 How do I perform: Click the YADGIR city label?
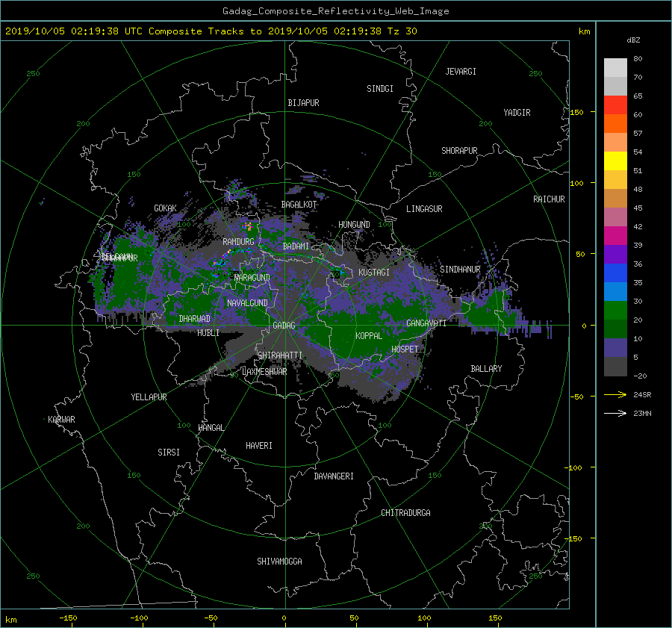point(517,113)
